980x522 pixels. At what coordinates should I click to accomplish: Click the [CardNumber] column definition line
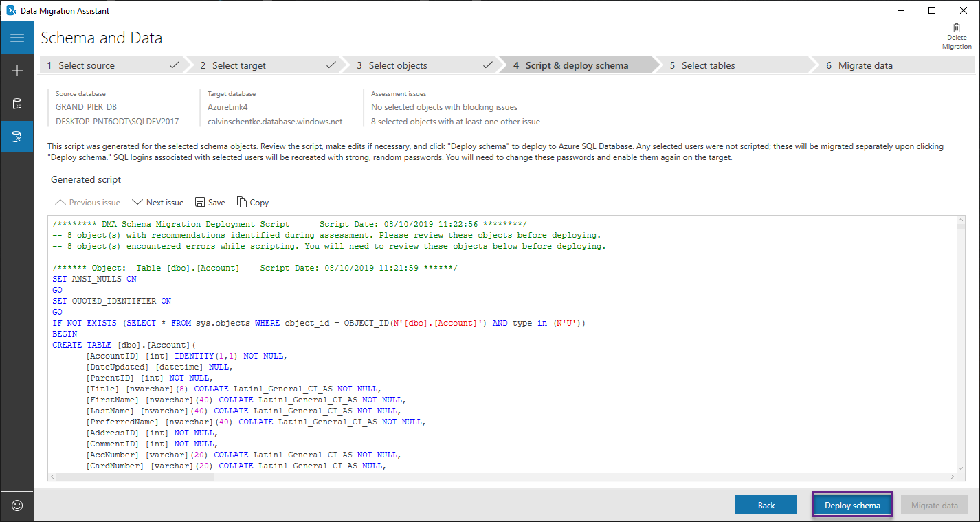(x=236, y=466)
